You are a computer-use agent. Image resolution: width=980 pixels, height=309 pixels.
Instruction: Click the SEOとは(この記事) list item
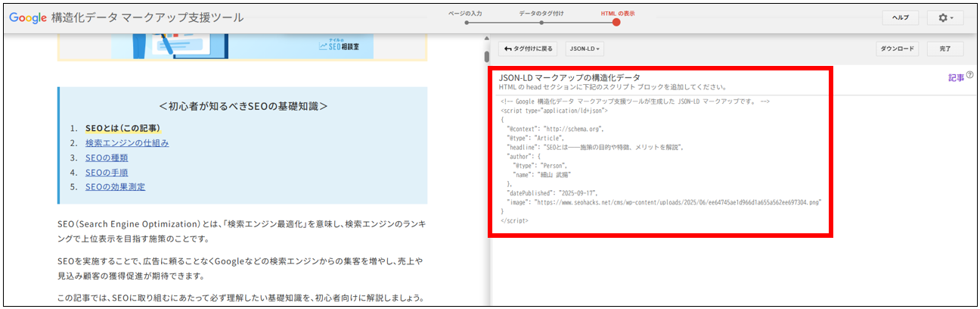click(x=122, y=128)
